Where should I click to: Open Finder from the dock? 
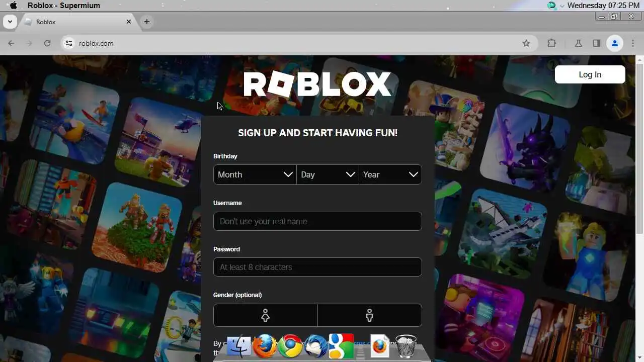pyautogui.click(x=239, y=346)
